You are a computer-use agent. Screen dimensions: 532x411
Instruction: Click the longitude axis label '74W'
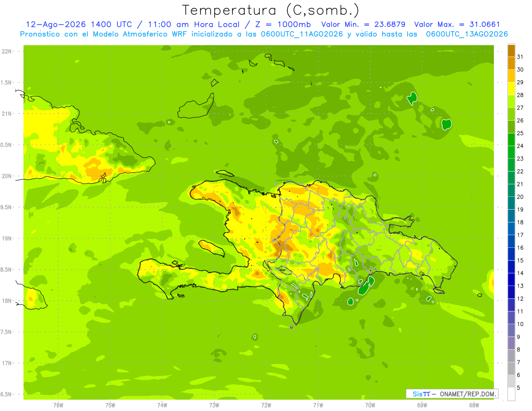[x=162, y=405]
